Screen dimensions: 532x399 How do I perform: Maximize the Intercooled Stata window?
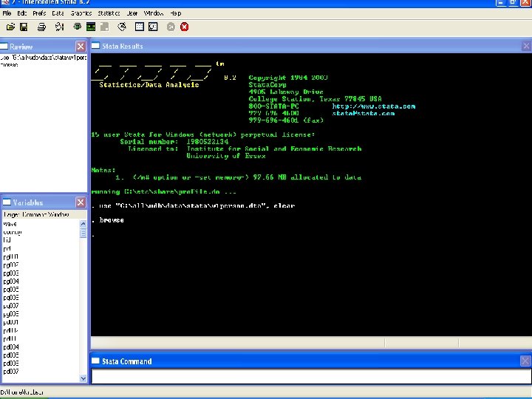pos(513,3)
